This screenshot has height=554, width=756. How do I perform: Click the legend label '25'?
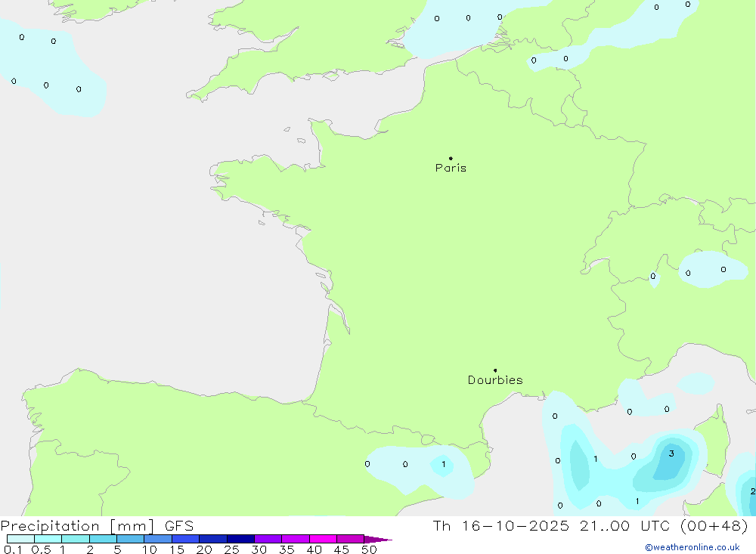pyautogui.click(x=232, y=549)
